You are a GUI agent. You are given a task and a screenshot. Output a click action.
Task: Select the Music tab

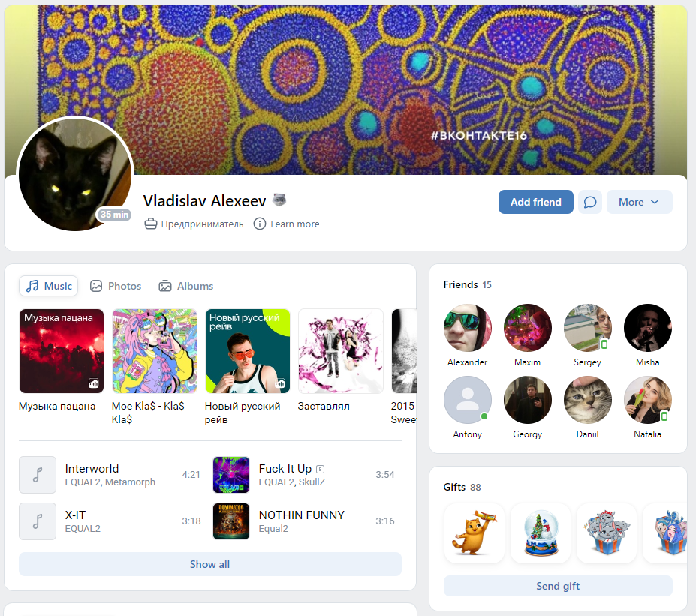tap(48, 286)
